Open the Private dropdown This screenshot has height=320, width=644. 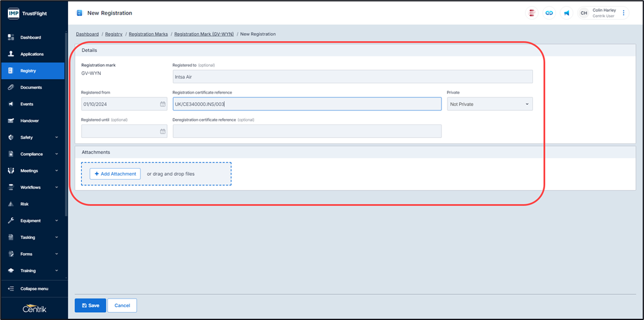pyautogui.click(x=489, y=104)
